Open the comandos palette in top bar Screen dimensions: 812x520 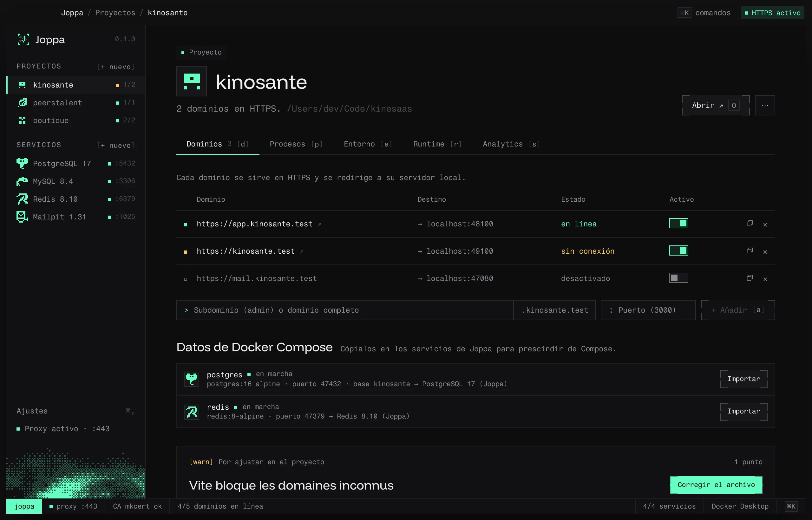point(704,13)
